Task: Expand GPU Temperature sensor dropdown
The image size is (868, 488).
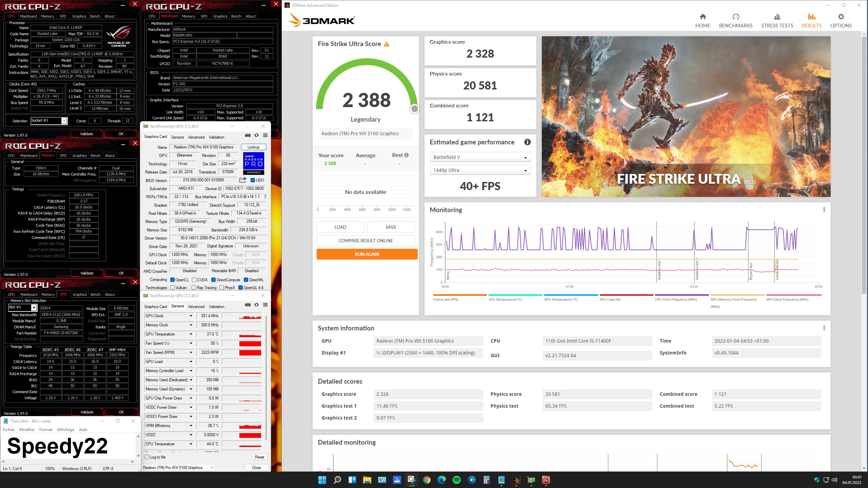Action: click(x=191, y=334)
